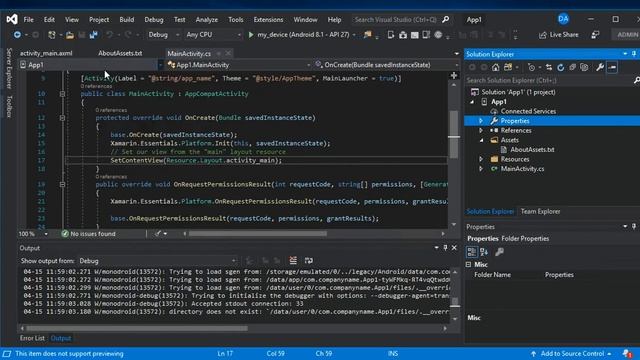Refresh the Solution Explorer
The width and height of the screenshot is (640, 360).
[x=560, y=67]
